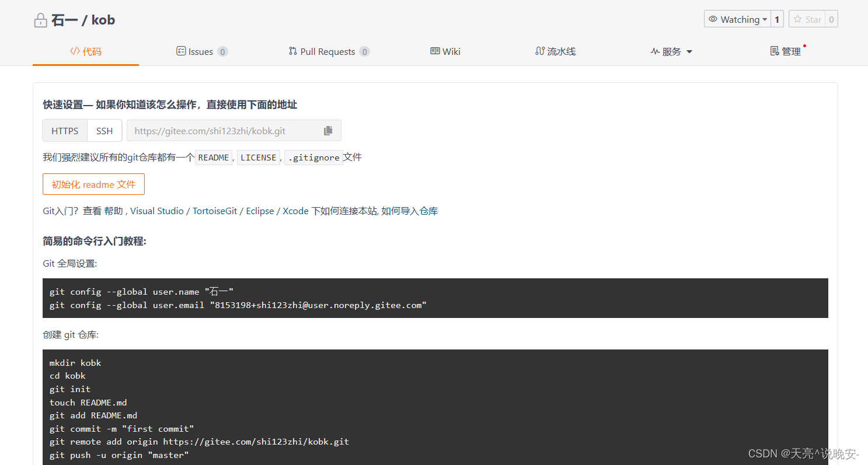
Task: Open the 帮助 link
Action: tap(113, 211)
